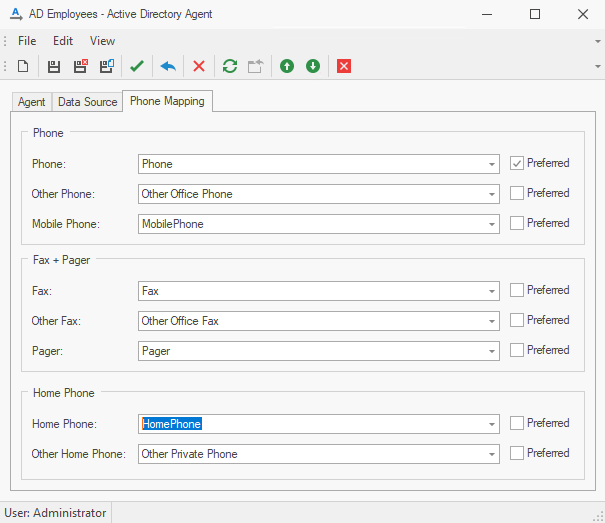
Task: Click the menu bar drag handle beside File
Action: [5, 41]
